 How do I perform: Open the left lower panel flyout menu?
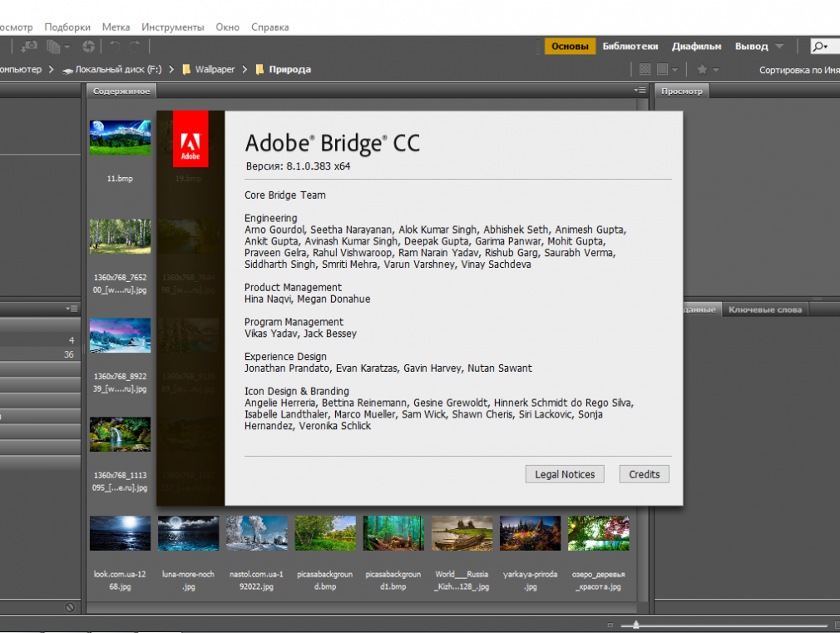click(72, 309)
